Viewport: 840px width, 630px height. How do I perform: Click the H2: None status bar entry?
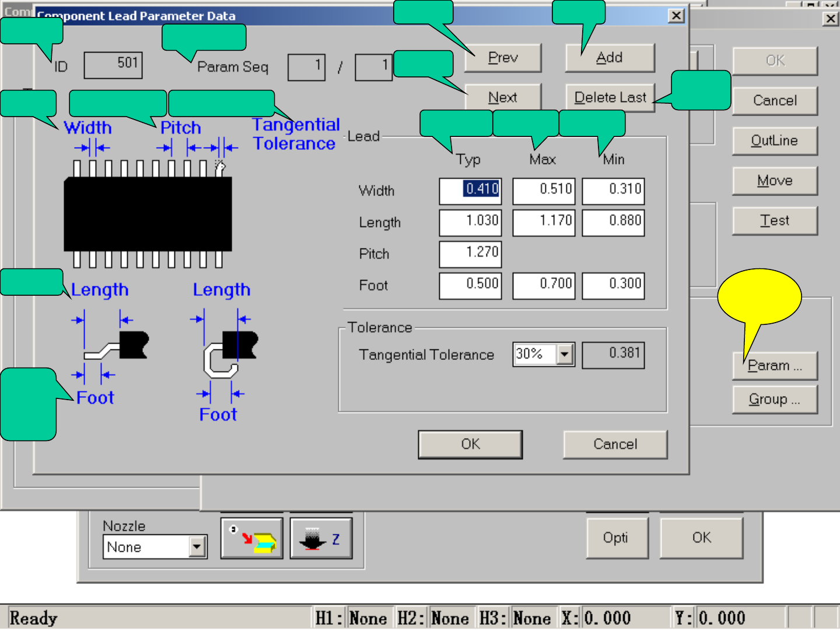[x=433, y=618]
